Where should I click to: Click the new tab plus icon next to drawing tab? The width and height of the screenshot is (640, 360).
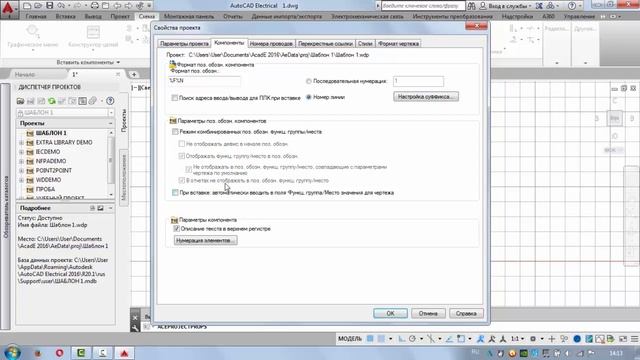tap(134, 74)
